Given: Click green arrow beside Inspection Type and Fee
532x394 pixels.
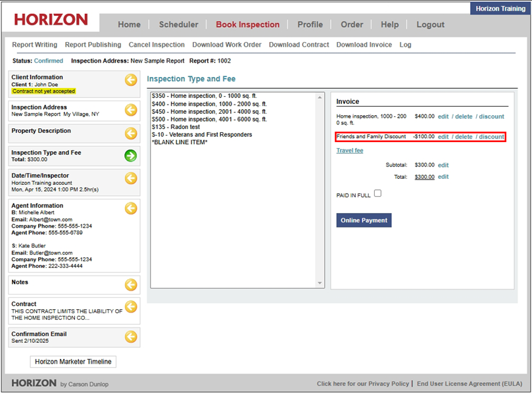Looking at the screenshot, I should [x=131, y=156].
